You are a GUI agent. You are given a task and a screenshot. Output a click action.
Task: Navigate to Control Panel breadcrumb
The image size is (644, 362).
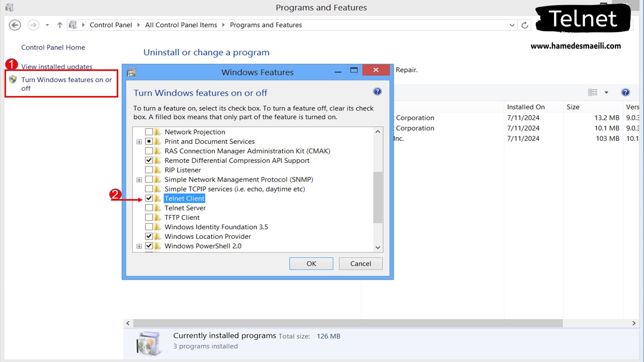[111, 25]
